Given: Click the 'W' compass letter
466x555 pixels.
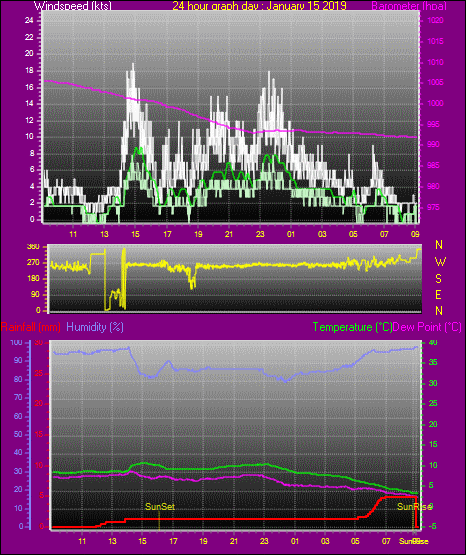Looking at the screenshot, I should [440, 262].
